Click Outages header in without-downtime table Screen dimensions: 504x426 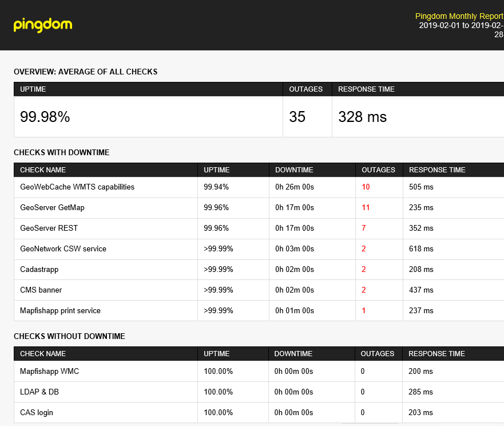(x=378, y=354)
